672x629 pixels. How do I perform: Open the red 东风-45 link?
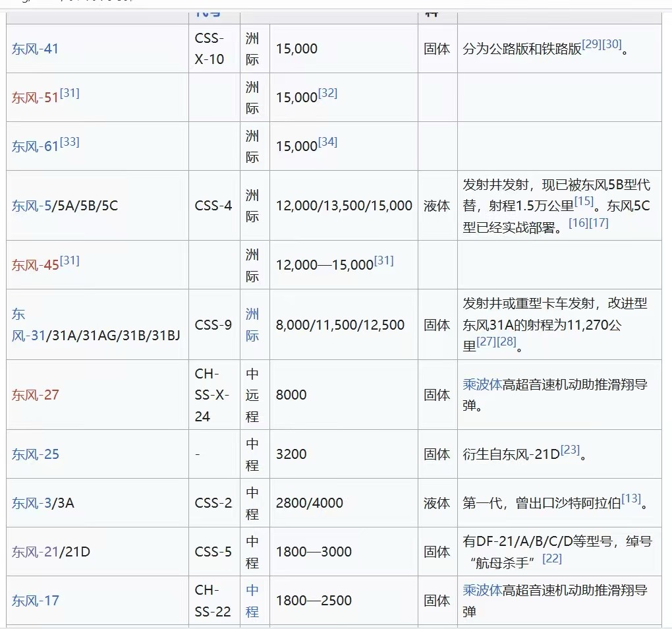click(35, 265)
